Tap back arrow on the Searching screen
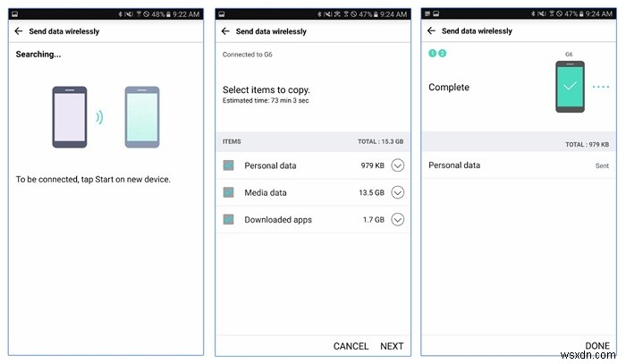 tap(19, 31)
